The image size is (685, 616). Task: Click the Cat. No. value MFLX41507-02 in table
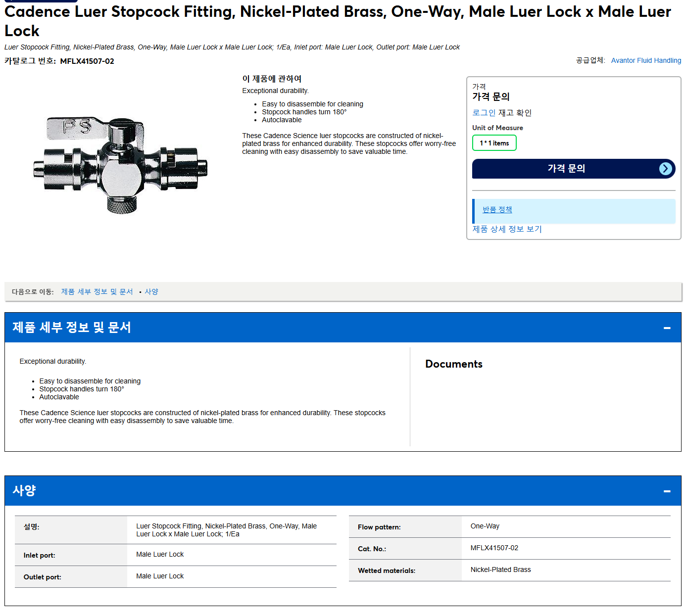pos(494,548)
